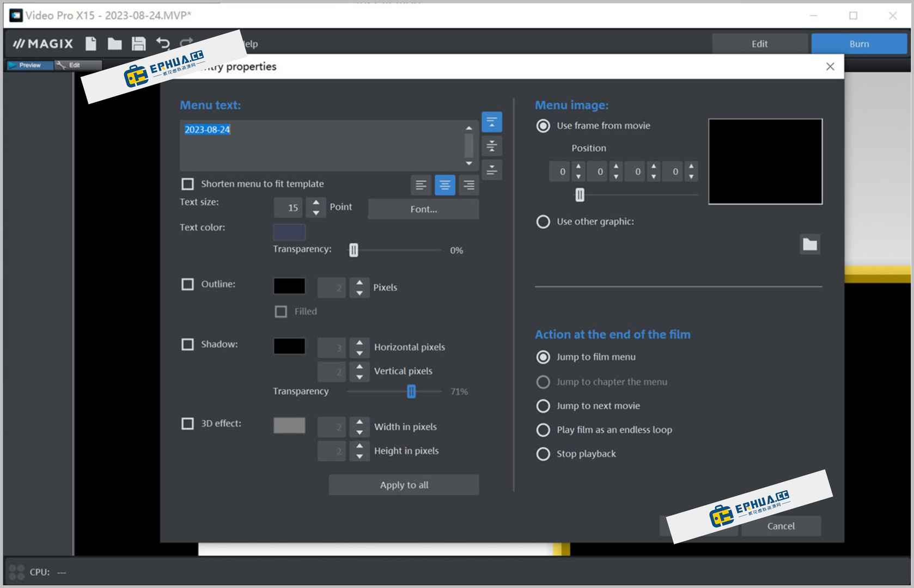This screenshot has width=914, height=588.
Task: Select bottom vertical alignment for menu text
Action: click(x=492, y=170)
